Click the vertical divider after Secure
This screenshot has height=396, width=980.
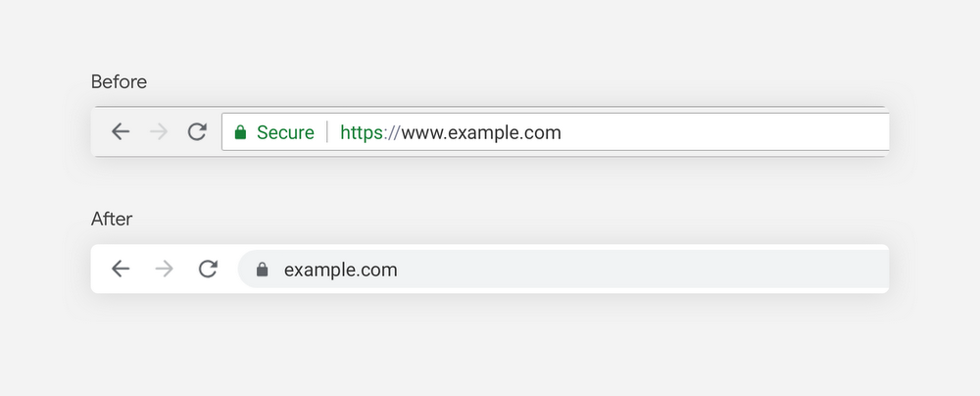tap(327, 132)
